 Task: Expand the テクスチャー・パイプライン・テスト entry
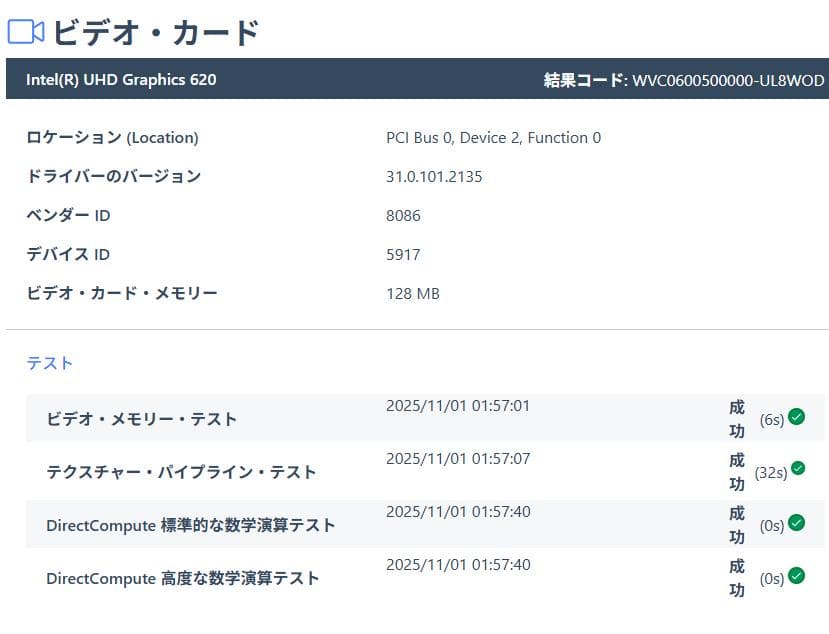coord(180,471)
